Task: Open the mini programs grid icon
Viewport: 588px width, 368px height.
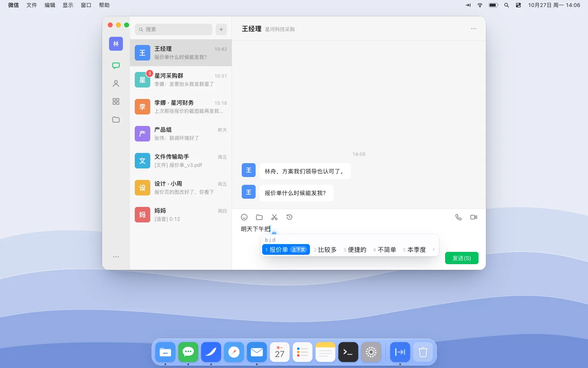Action: click(x=116, y=101)
